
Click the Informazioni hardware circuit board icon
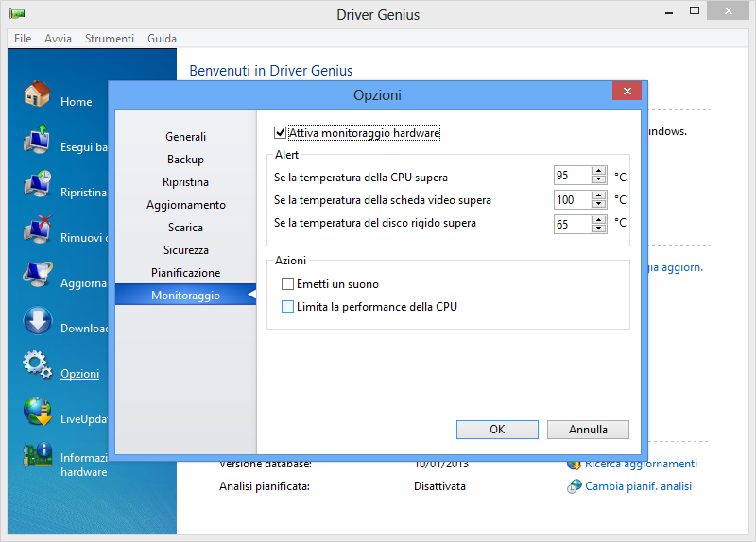(37, 455)
